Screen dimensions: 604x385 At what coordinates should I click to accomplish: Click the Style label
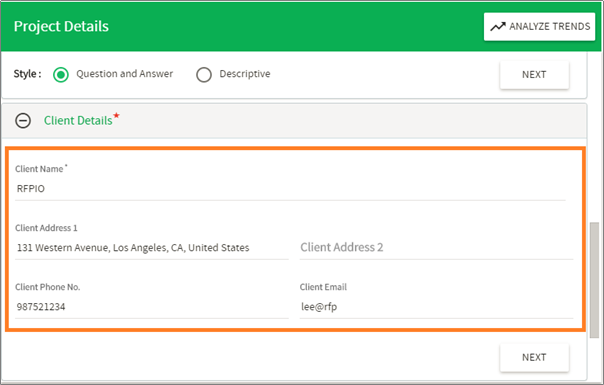point(27,74)
